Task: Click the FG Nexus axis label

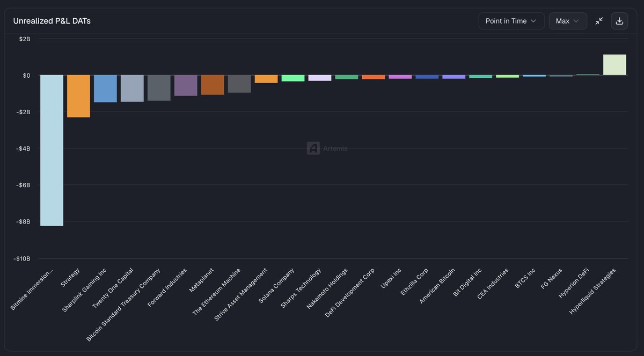Action: 551,278
